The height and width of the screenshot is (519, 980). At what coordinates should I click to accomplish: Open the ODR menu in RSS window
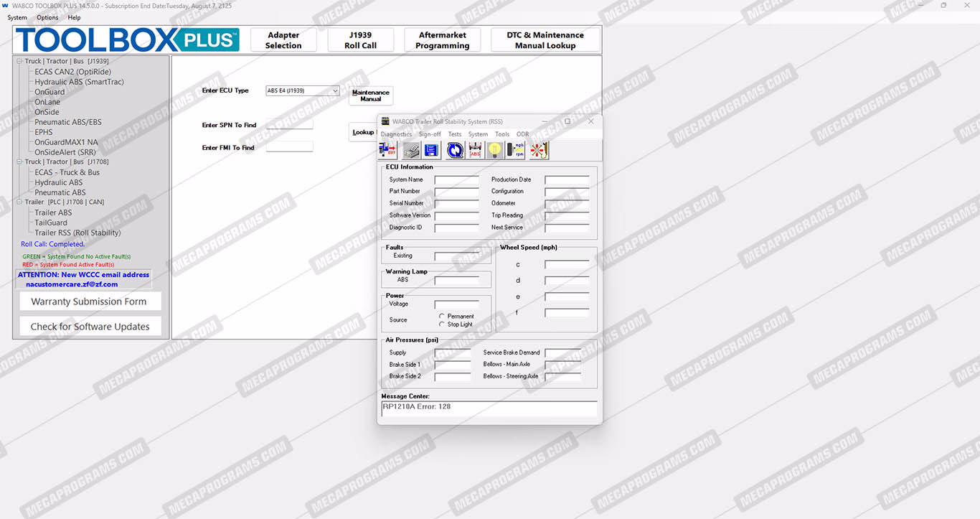pyautogui.click(x=522, y=134)
